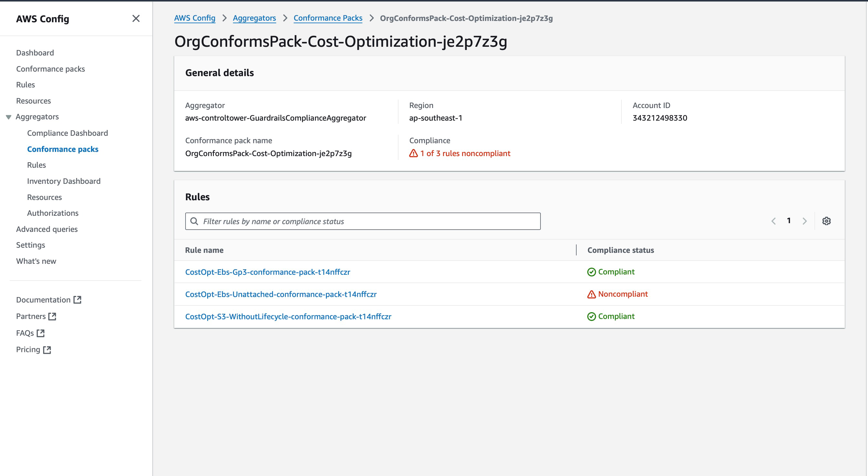Close the AWS Config side navigation panel
The height and width of the screenshot is (476, 868).
point(136,19)
